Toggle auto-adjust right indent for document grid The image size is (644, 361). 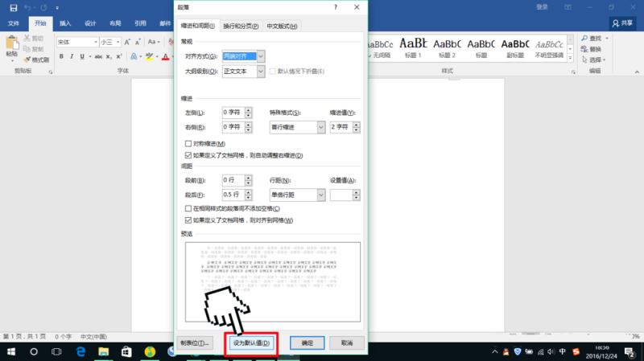188,155
